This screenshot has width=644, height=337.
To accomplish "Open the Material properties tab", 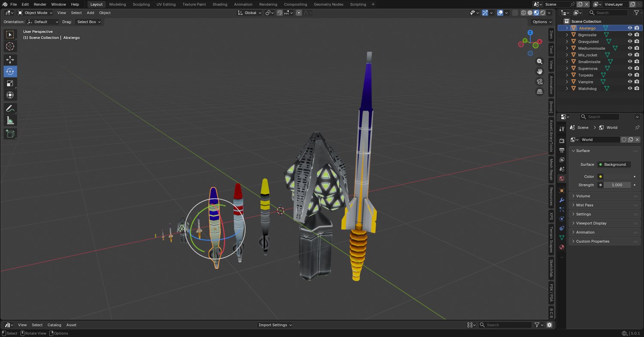I will [562, 247].
